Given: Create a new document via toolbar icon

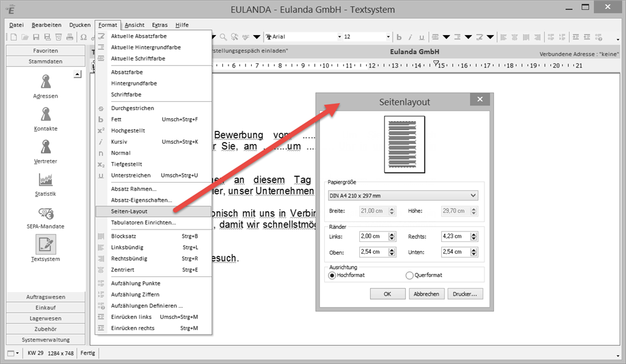Looking at the screenshot, I should pyautogui.click(x=14, y=37).
